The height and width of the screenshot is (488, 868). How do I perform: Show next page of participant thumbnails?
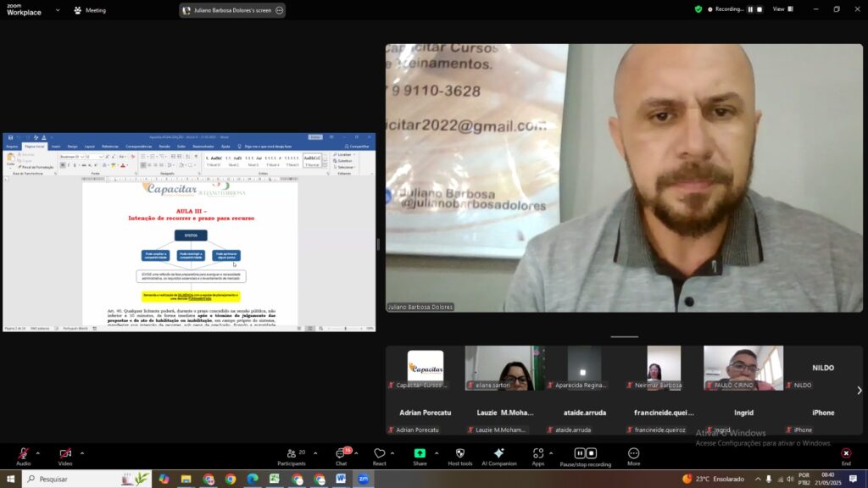[x=860, y=391]
